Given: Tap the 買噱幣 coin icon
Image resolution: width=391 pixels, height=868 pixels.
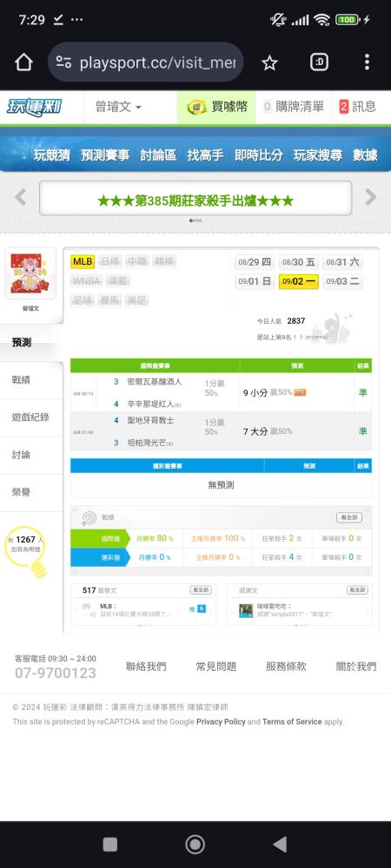Looking at the screenshot, I should 196,107.
